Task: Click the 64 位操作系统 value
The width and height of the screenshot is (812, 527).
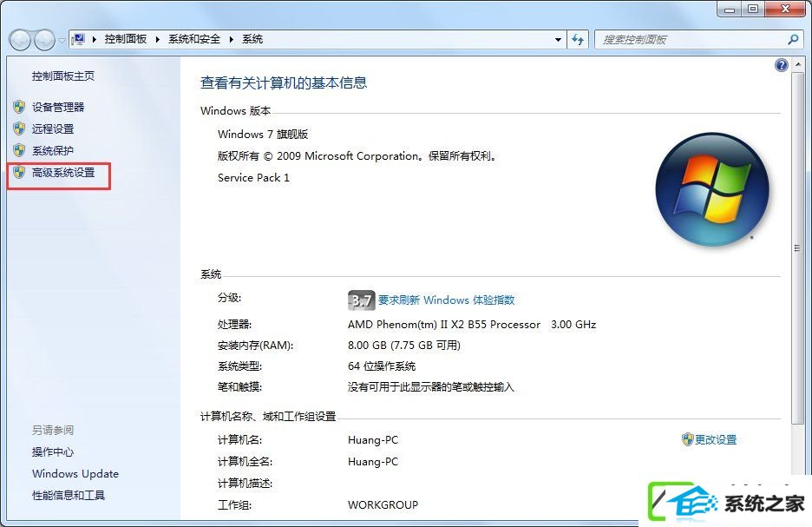Action: (382, 366)
